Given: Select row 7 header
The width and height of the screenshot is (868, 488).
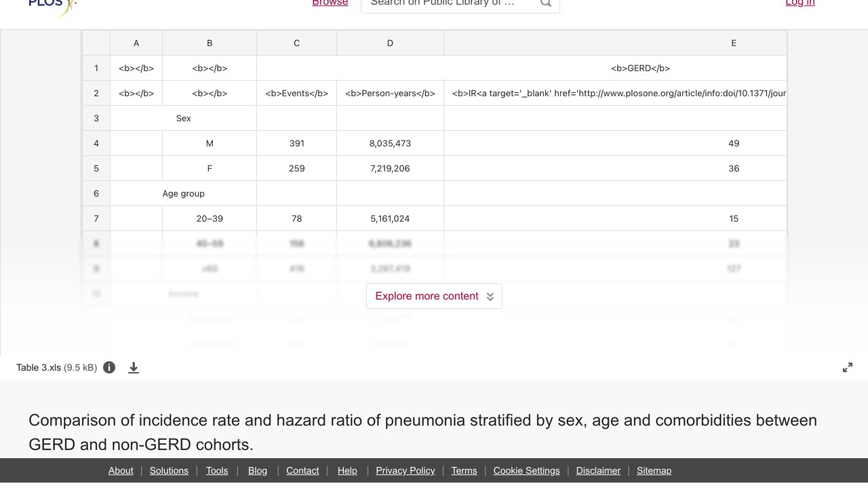Looking at the screenshot, I should (x=96, y=218).
